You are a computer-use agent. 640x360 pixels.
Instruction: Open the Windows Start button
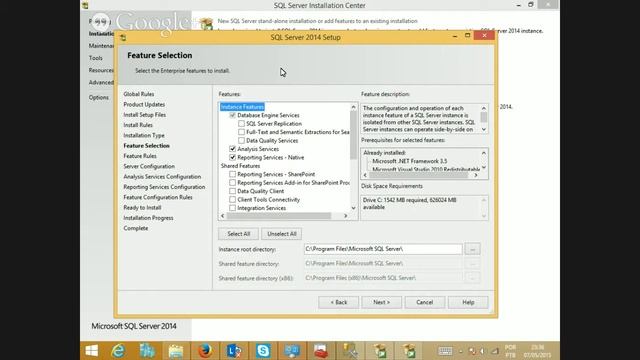(x=92, y=351)
